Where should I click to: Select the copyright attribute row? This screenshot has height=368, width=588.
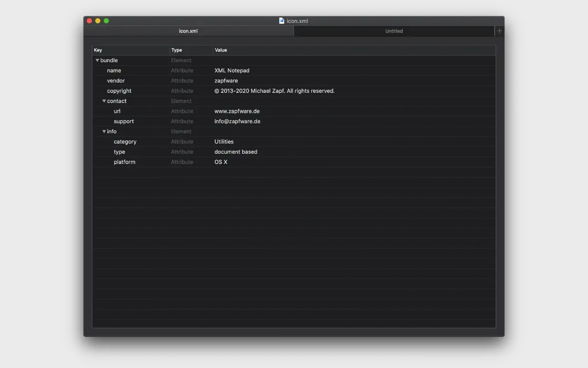pos(119,91)
